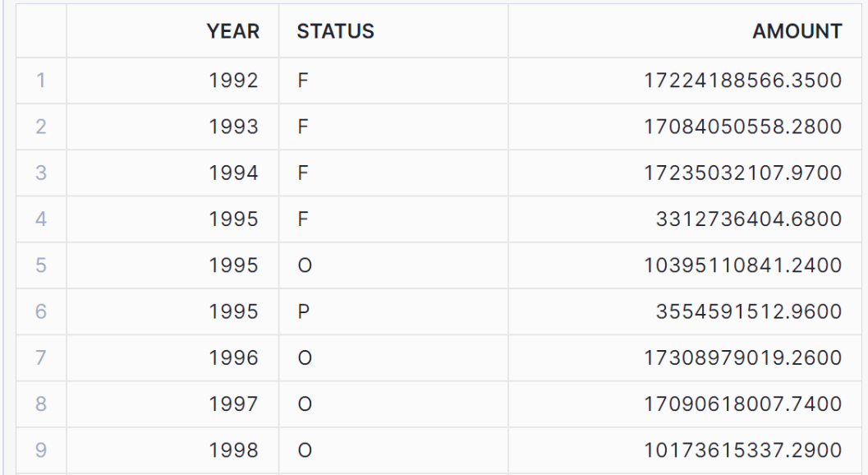Click the 1996 year cell
The image size is (868, 475).
(x=233, y=358)
